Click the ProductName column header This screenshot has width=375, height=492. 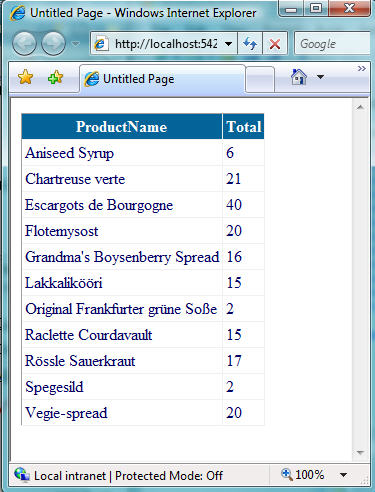click(x=122, y=127)
